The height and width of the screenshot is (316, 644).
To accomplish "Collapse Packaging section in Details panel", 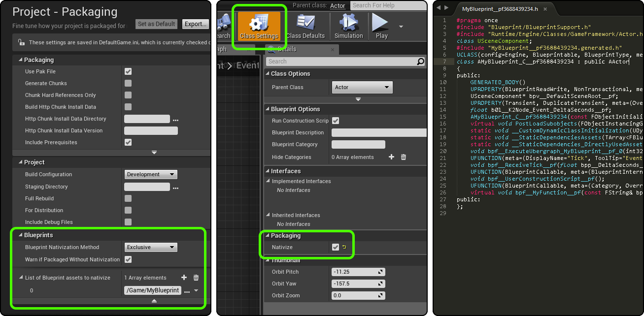I will point(268,236).
